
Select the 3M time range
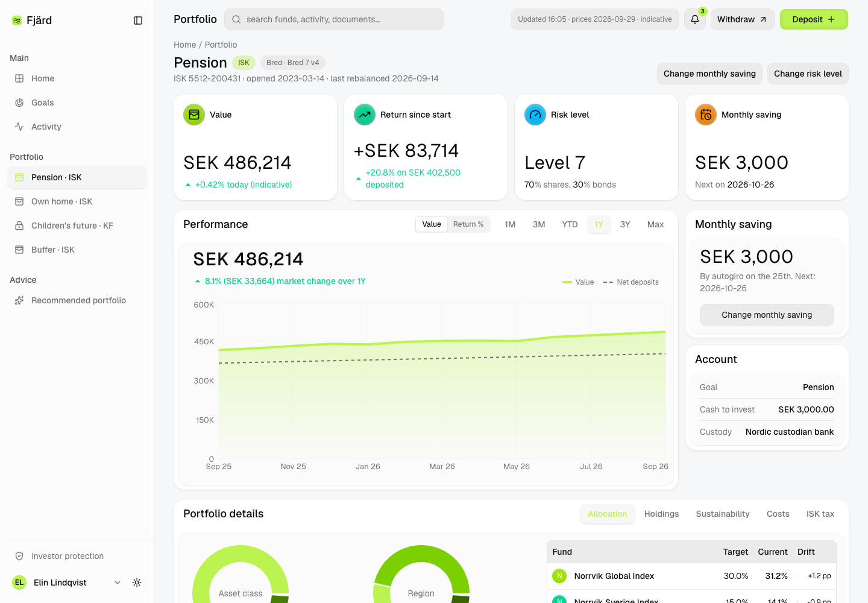point(539,224)
